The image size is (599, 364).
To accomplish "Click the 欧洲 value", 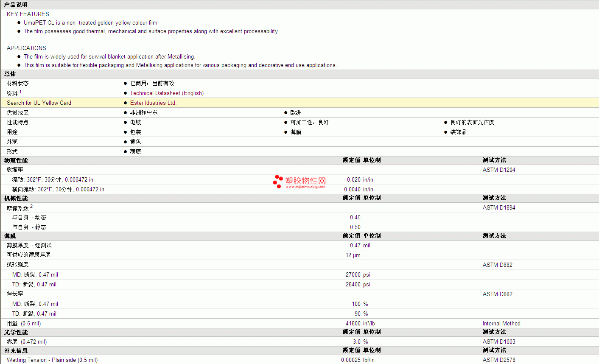I will (296, 112).
